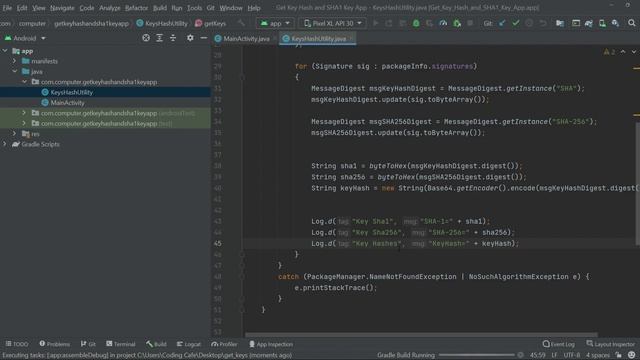This screenshot has height=360, width=640.
Task: Open the Run Anything toolbar icon
Action: pyautogui.click(x=576, y=23)
